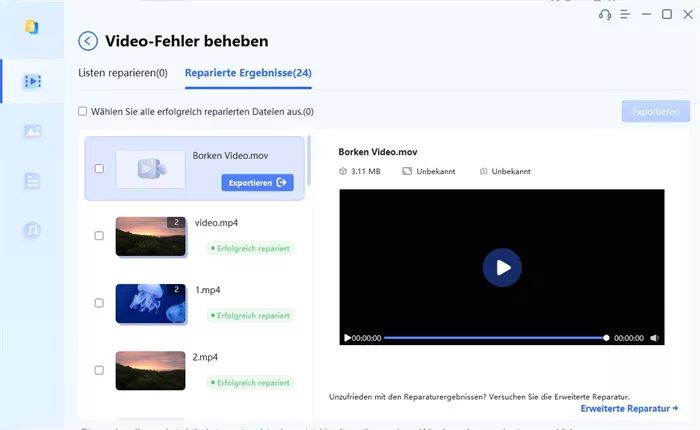700x430 pixels.
Task: Click the Borken Video.mov name in list
Action: [x=230, y=155]
